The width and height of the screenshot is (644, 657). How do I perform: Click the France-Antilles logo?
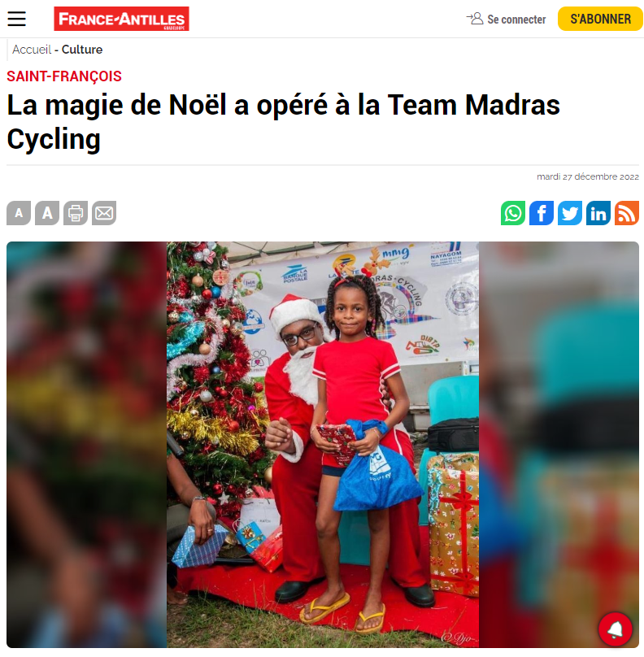click(x=121, y=19)
